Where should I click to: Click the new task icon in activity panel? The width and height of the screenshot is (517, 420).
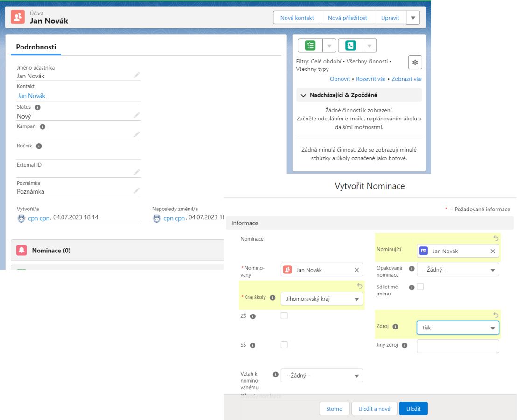[x=310, y=45]
